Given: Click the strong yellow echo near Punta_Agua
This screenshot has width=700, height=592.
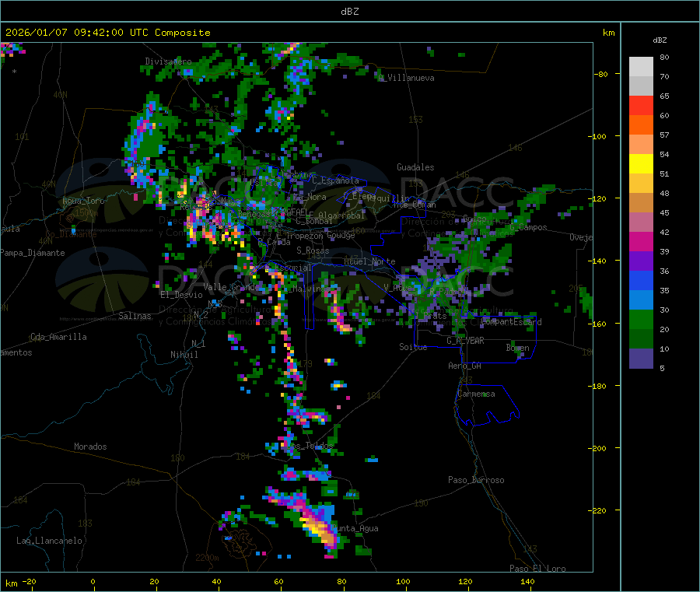Looking at the screenshot, I should click(x=317, y=530).
